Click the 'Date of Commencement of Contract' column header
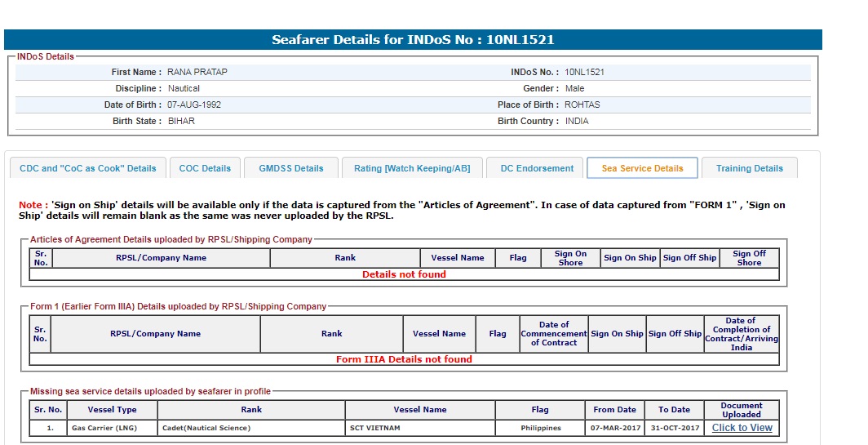The image size is (868, 445). click(553, 333)
